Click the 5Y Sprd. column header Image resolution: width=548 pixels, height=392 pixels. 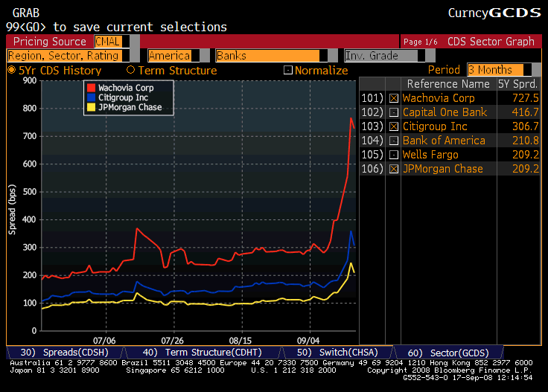click(x=517, y=84)
